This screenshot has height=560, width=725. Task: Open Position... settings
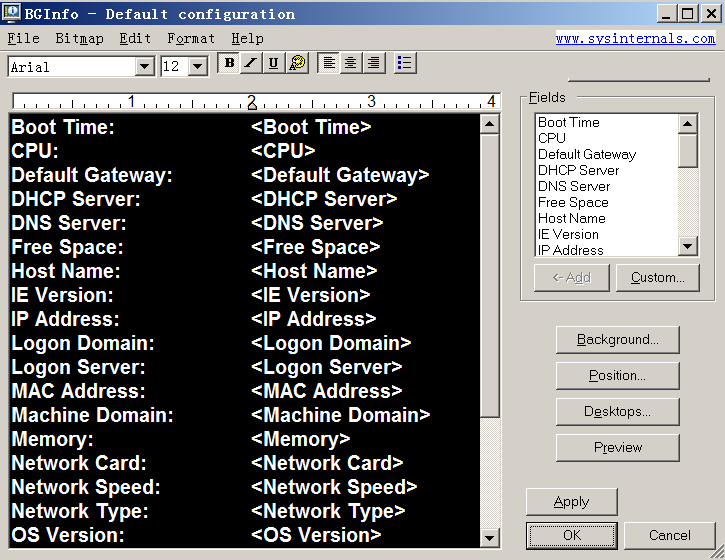point(618,375)
